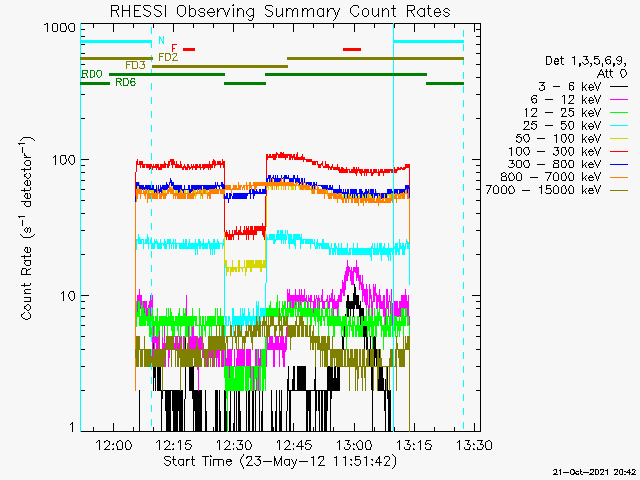This screenshot has width=640, height=480.
Task: Click the first red flare marker bar near F
Action: click(189, 49)
